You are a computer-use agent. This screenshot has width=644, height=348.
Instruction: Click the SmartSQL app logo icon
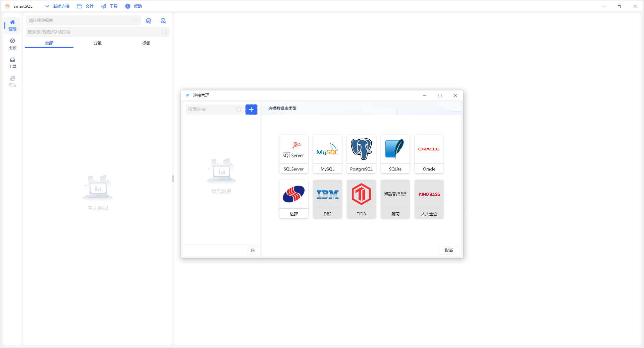point(7,6)
